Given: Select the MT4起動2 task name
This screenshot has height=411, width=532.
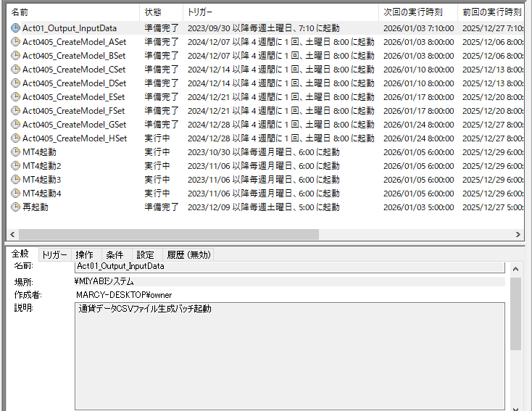Looking at the screenshot, I should click(42, 166).
